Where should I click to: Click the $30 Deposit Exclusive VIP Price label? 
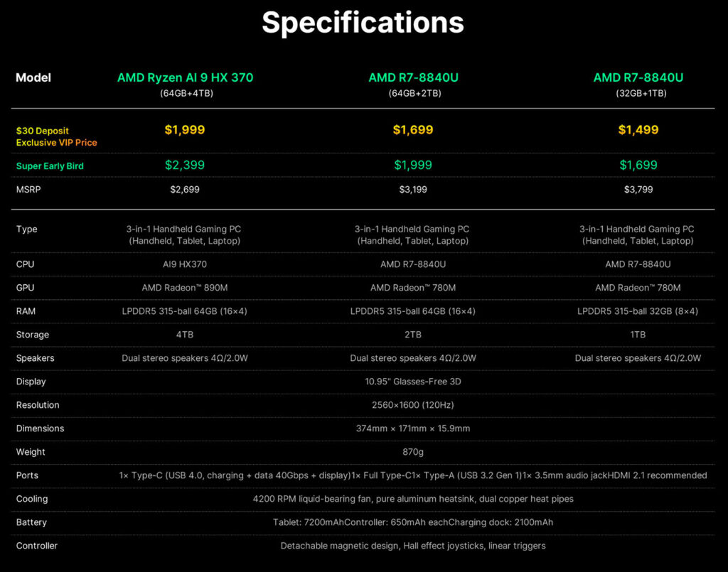click(x=57, y=137)
